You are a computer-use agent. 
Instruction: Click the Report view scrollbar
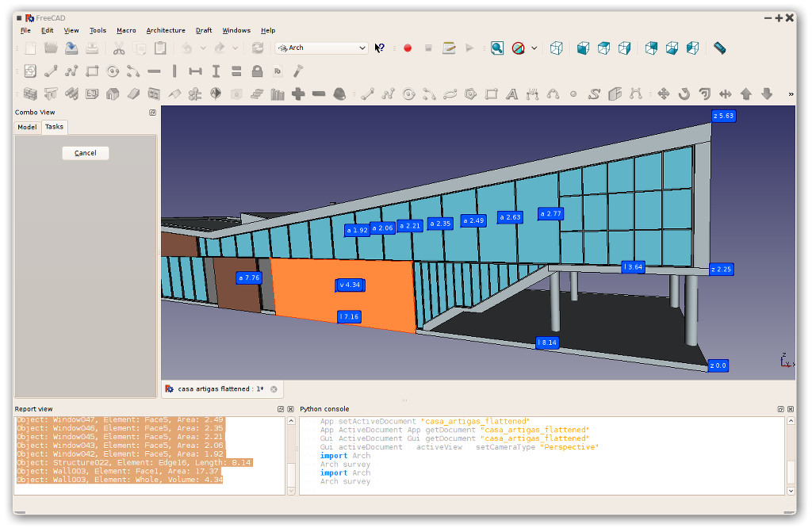[291, 456]
